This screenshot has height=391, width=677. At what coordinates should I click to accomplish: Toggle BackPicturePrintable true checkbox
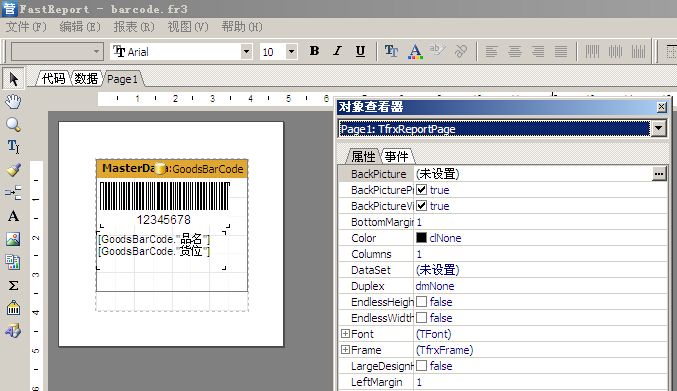(421, 190)
